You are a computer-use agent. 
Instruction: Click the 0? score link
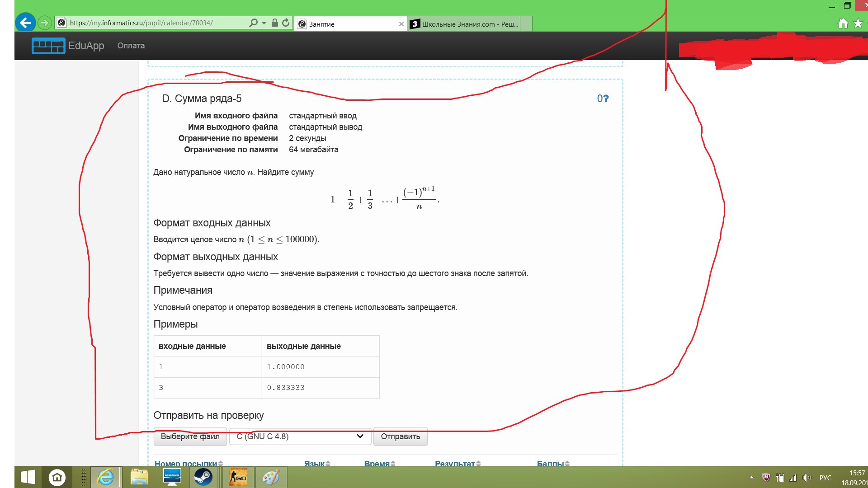click(603, 99)
